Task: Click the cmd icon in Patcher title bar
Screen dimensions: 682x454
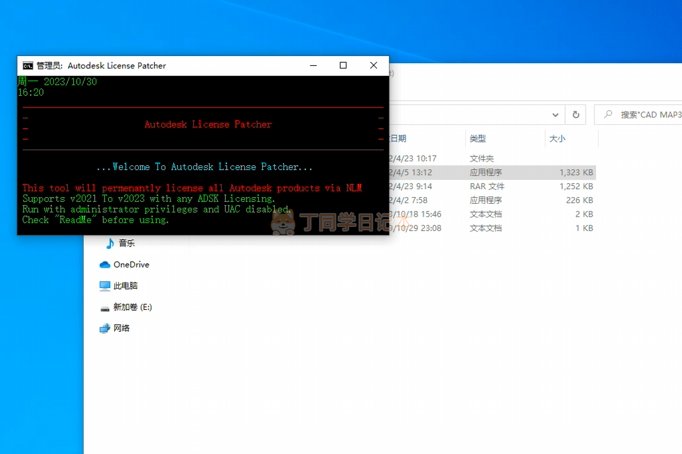Action: click(x=28, y=66)
